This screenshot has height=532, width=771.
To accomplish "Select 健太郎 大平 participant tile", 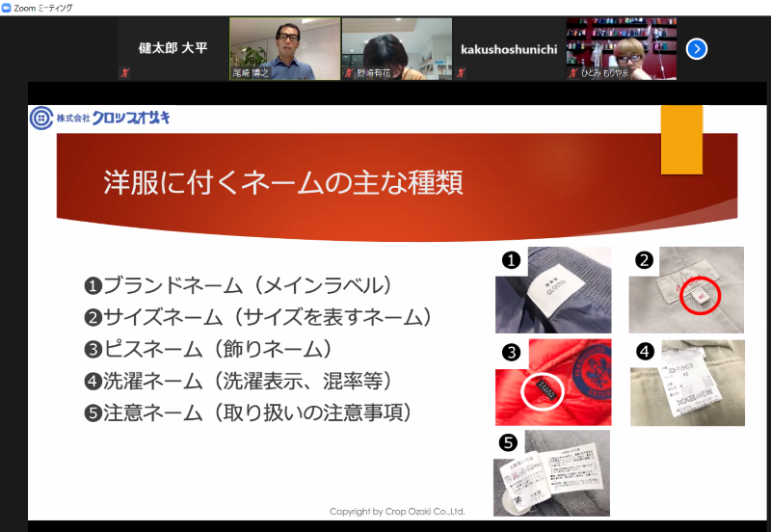I will (173, 48).
